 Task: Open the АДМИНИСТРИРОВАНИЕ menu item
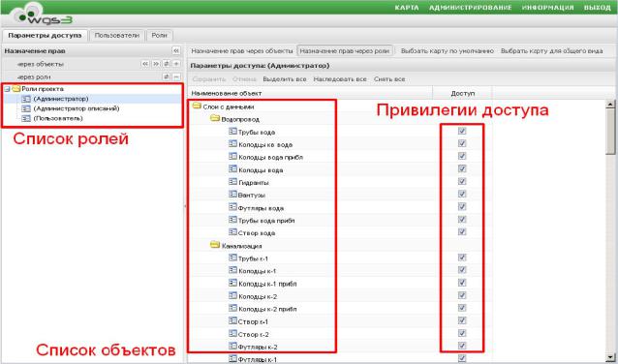470,8
